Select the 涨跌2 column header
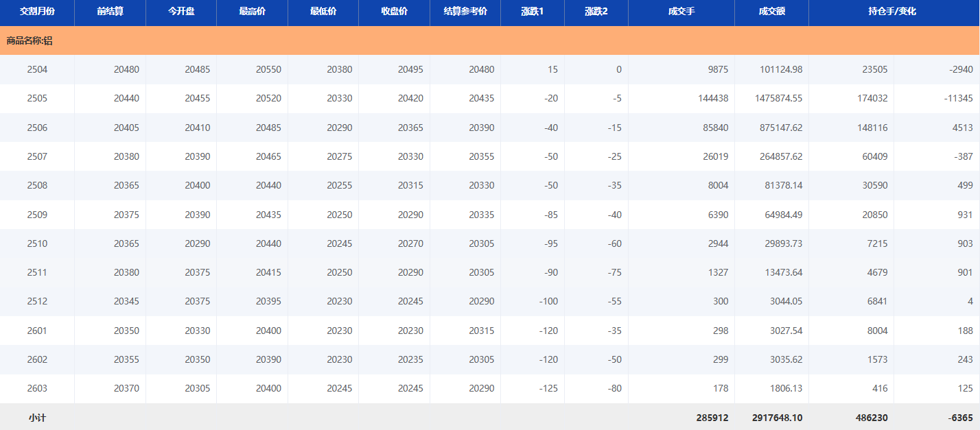 point(596,12)
